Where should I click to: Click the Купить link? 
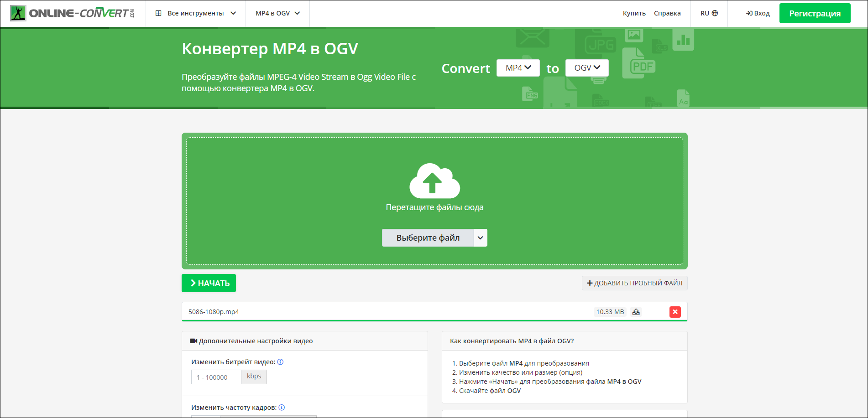[634, 13]
